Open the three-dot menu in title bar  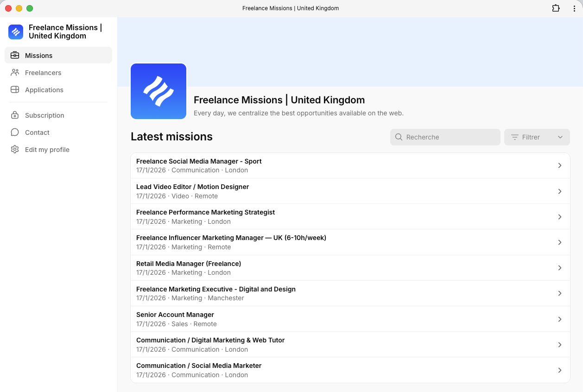pos(574,8)
